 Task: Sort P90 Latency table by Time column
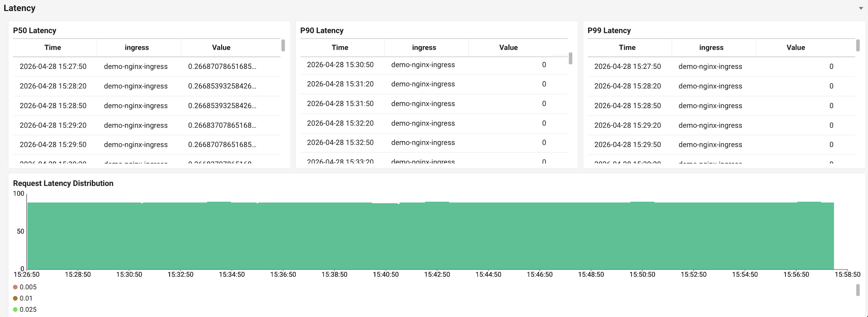point(340,48)
